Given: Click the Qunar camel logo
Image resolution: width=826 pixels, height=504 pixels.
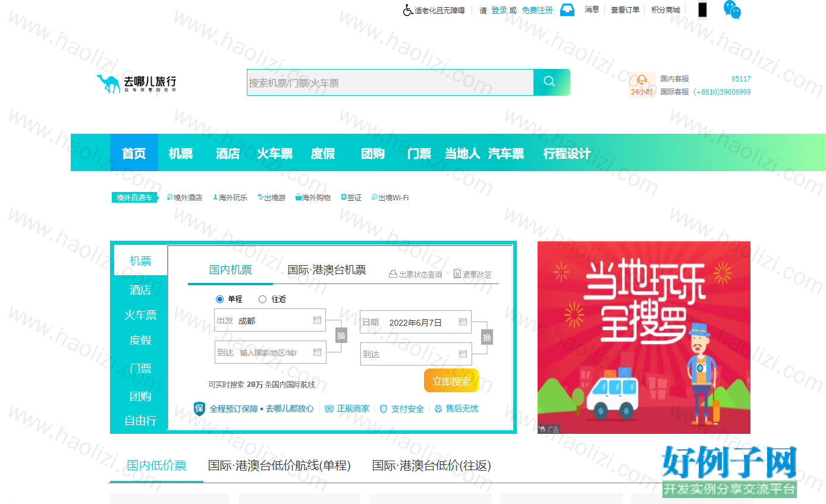Looking at the screenshot, I should coord(136,84).
